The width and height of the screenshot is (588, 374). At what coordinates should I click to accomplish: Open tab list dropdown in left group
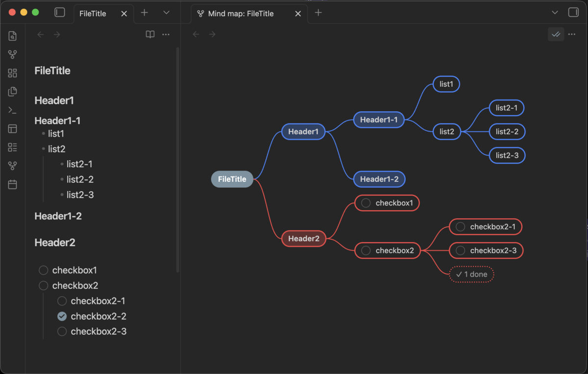point(167,13)
